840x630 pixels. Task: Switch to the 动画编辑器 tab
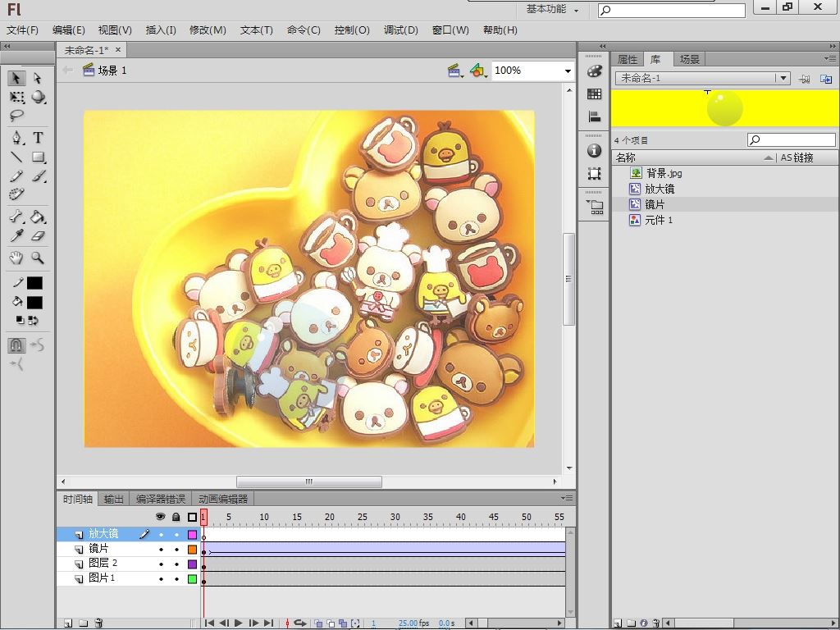(223, 500)
